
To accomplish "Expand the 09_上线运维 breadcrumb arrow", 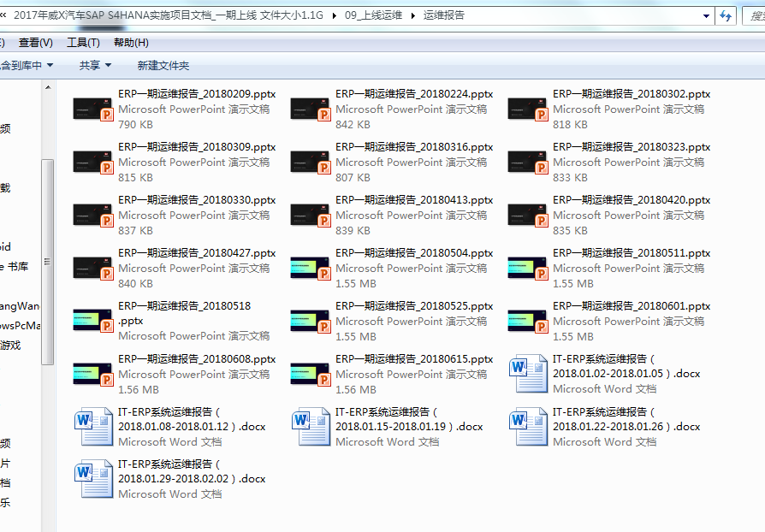I will (x=413, y=15).
